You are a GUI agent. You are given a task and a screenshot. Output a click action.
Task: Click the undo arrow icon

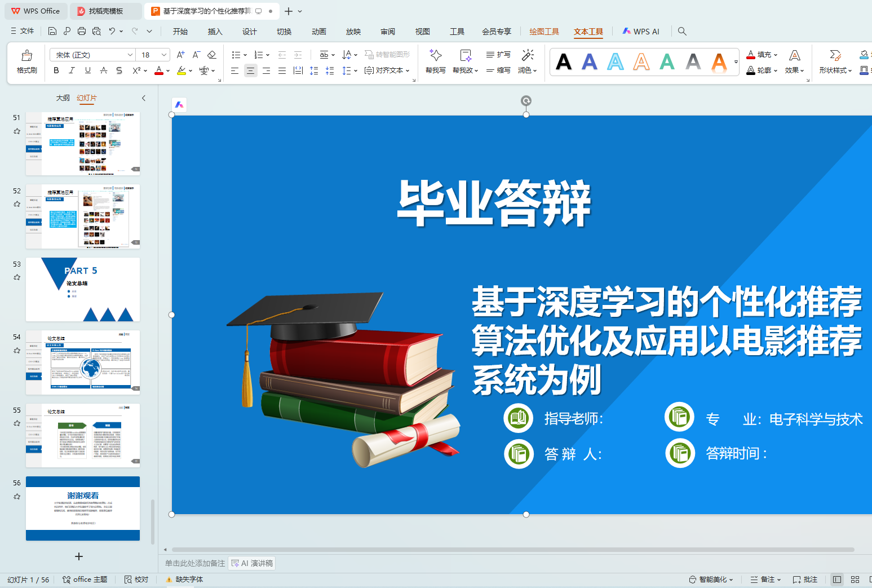coord(112,31)
